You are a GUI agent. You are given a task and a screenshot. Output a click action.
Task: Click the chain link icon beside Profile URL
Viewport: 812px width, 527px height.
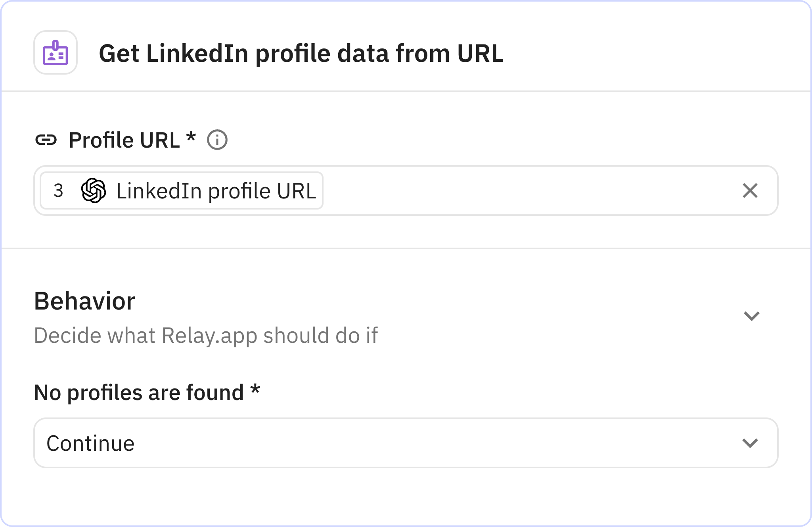46,140
